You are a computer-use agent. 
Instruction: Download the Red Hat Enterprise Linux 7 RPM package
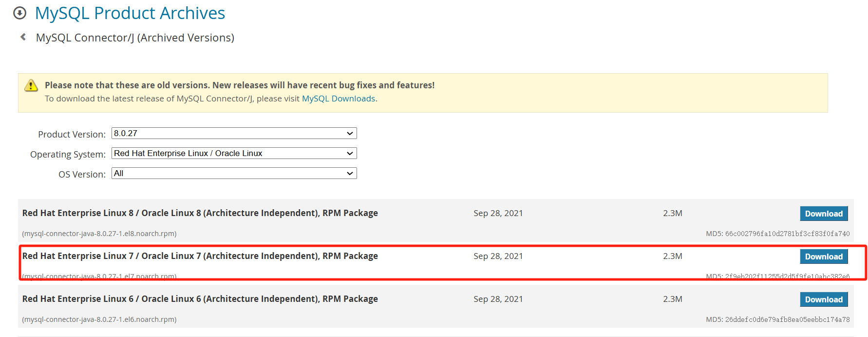tap(824, 257)
